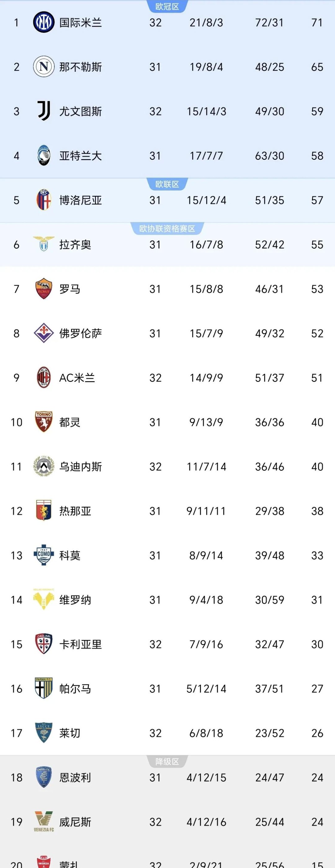This screenshot has width=335, height=868.
Task: Select the Juventus logo
Action: 44,111
